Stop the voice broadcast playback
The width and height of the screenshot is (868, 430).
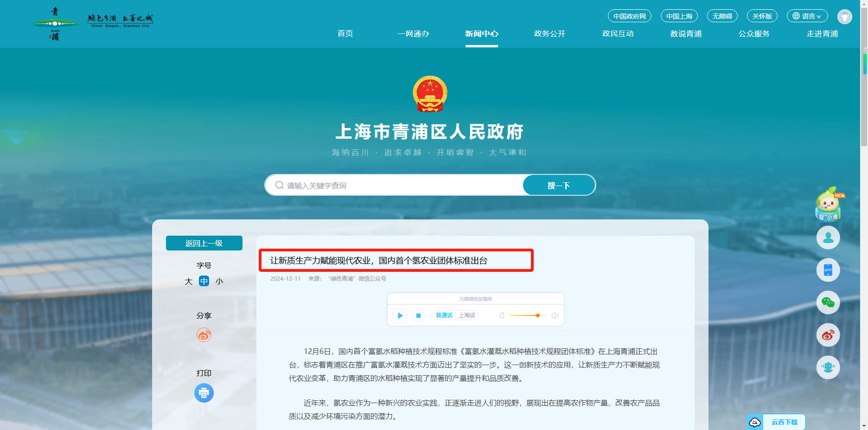(418, 315)
